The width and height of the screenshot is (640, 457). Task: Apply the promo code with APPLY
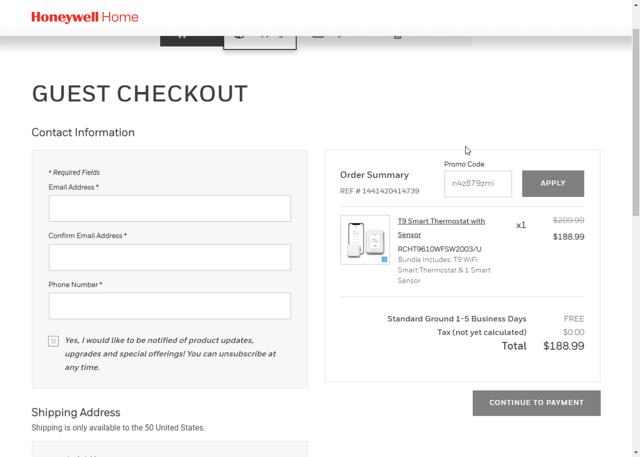tap(553, 184)
